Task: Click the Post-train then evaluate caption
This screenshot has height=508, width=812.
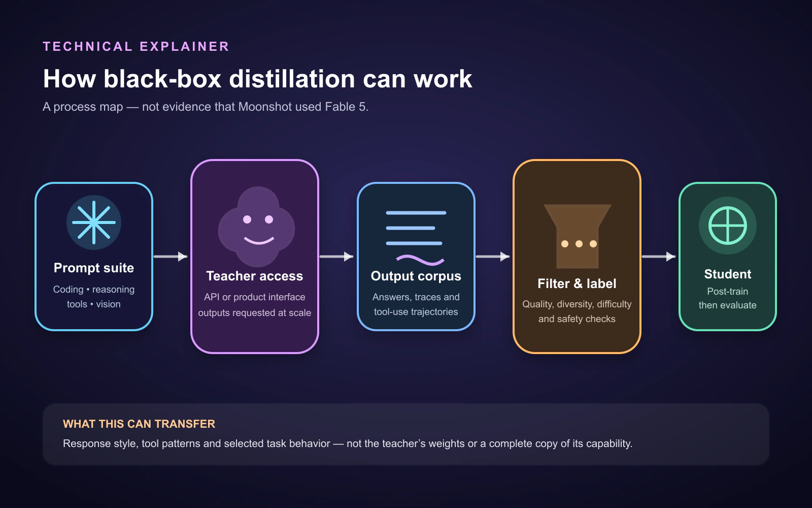Action: point(728,298)
